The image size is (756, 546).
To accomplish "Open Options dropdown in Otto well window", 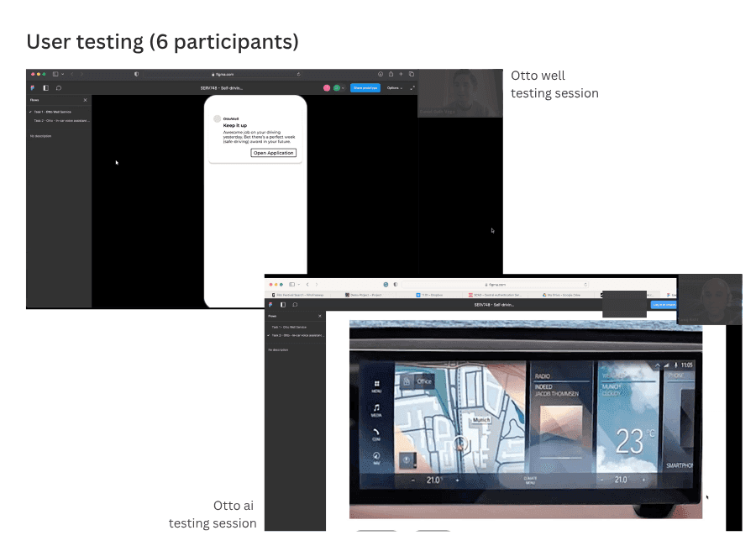I will pos(395,88).
